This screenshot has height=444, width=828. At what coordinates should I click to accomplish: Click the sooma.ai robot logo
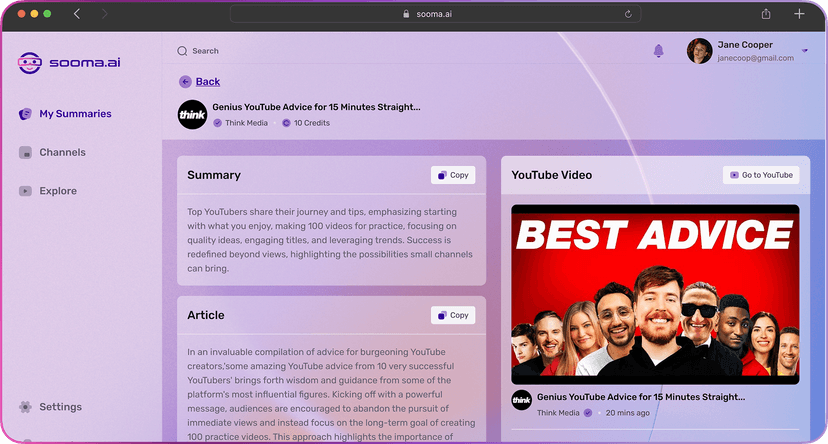30,63
